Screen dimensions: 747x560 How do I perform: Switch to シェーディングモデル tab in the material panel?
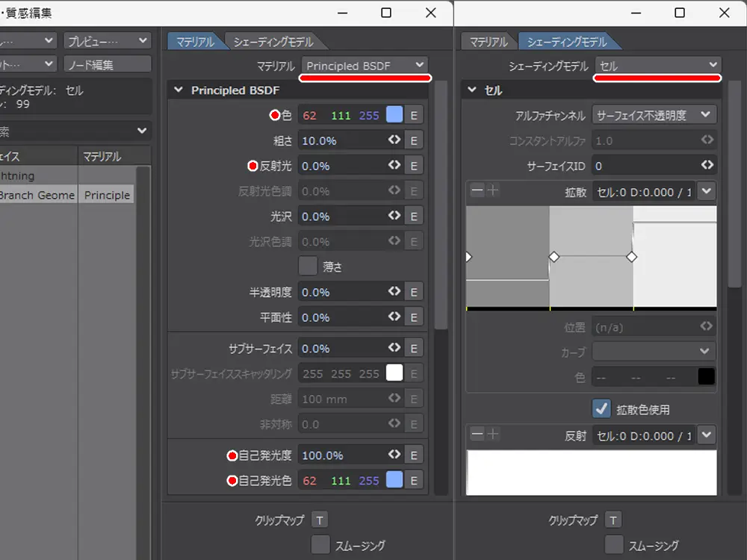[x=273, y=42]
